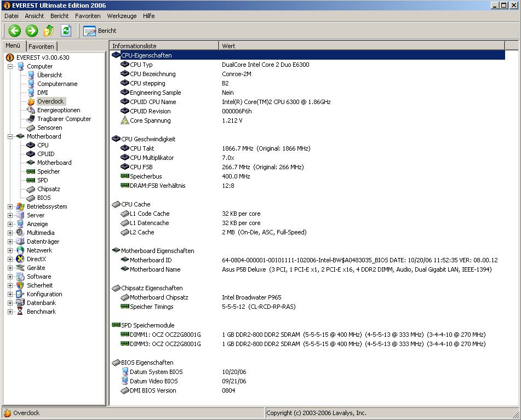
Task: Click the Datum System BIOS icon
Action: click(125, 371)
